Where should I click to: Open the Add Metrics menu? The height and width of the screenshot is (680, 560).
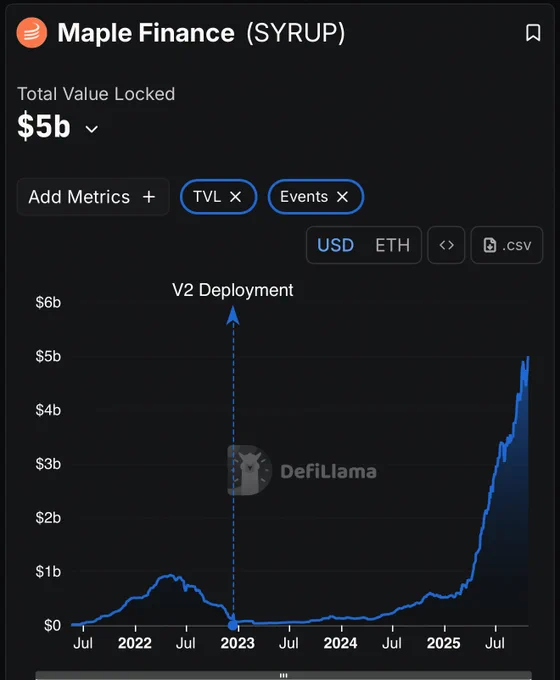(x=92, y=197)
